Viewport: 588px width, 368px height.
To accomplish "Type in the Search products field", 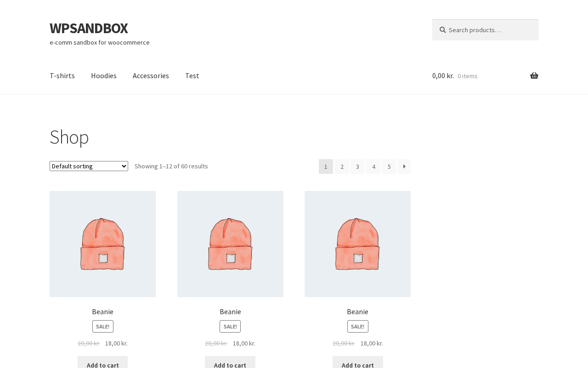I will [x=490, y=30].
